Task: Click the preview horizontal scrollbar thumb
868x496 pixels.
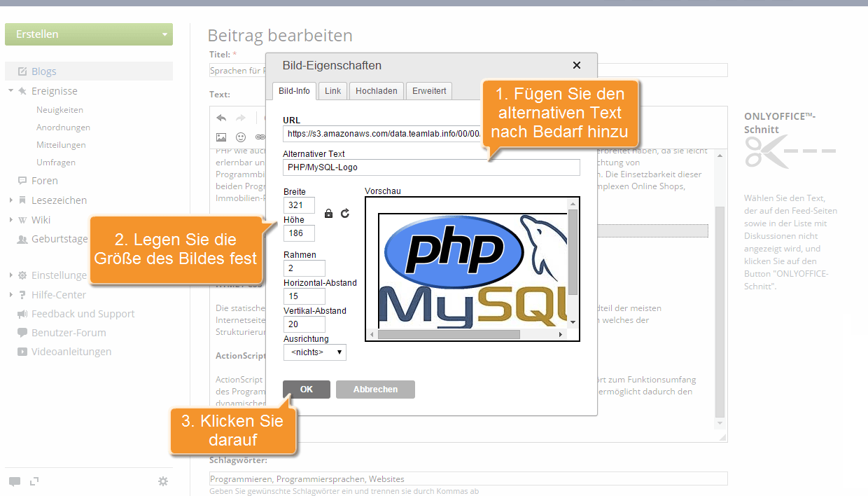Action: [449, 335]
